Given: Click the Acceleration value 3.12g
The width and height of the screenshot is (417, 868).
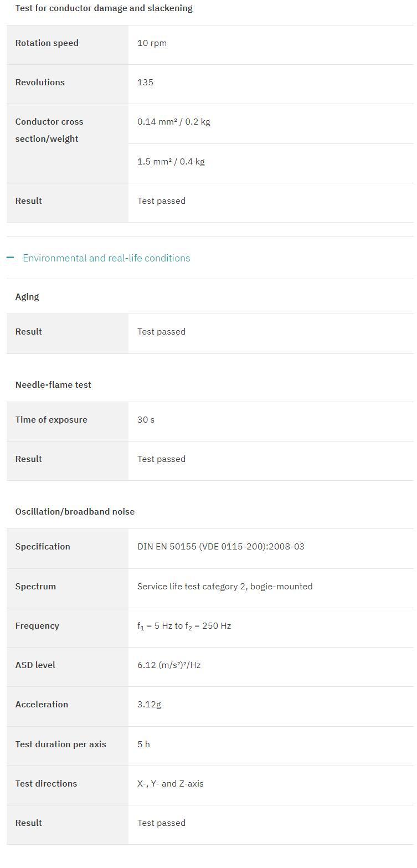Looking at the screenshot, I should pos(149,705).
